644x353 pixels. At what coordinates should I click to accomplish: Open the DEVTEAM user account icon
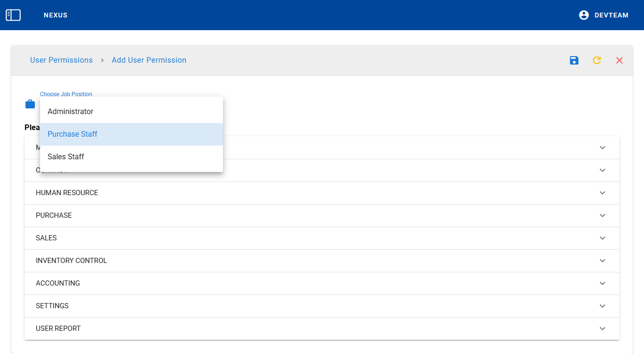584,15
